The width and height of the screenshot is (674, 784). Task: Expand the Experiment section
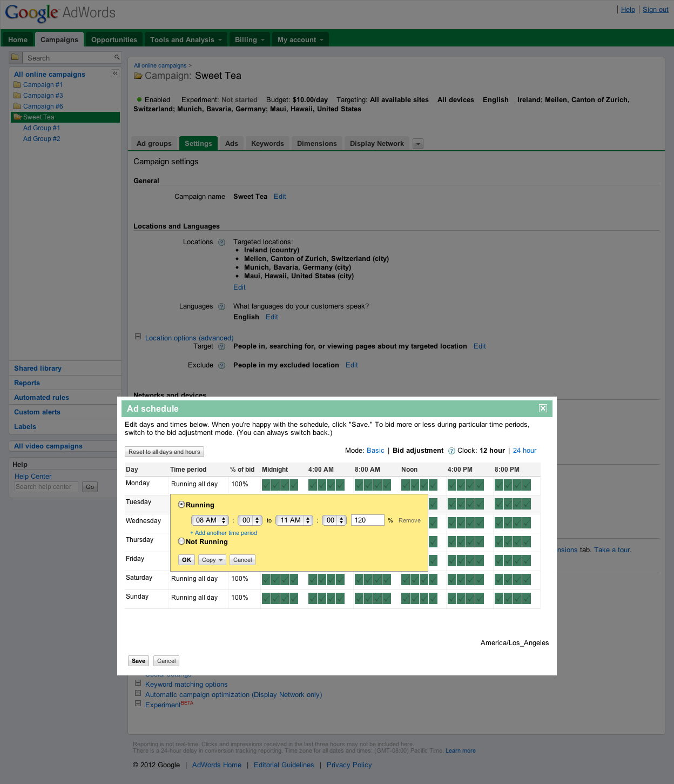[138, 703]
